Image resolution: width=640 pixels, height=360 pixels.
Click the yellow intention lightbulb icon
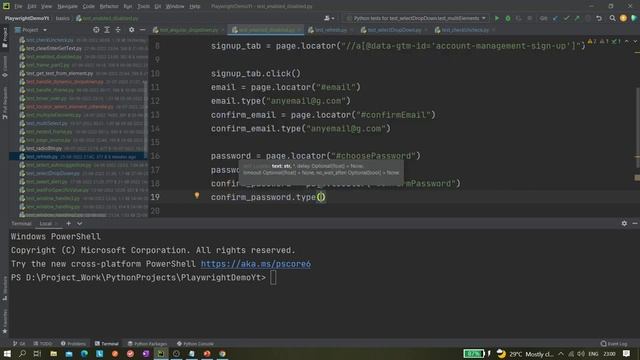point(197,196)
